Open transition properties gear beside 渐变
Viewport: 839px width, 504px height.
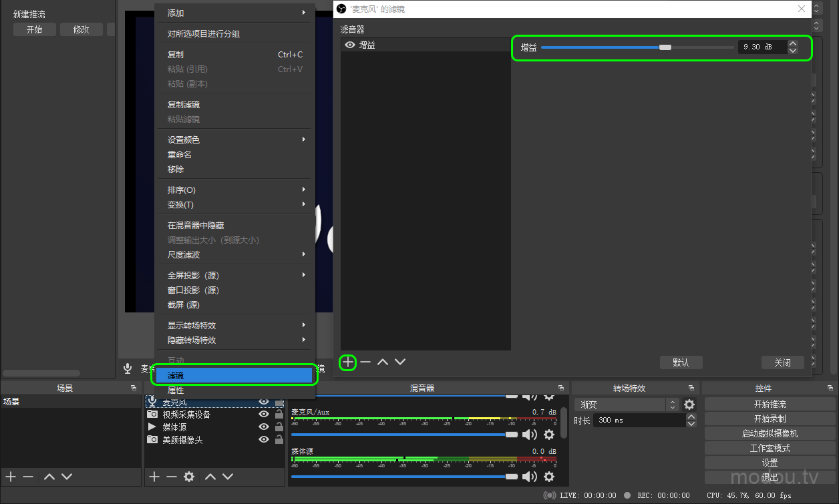pos(689,405)
